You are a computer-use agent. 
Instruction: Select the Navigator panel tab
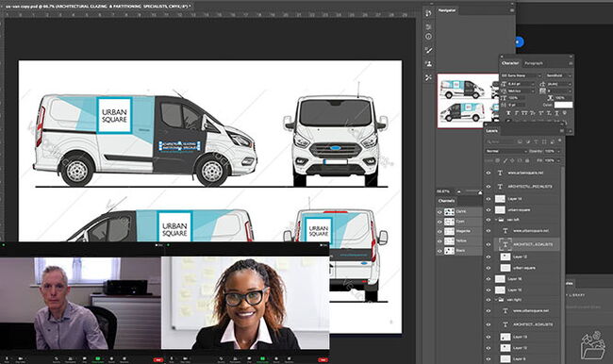[447, 10]
